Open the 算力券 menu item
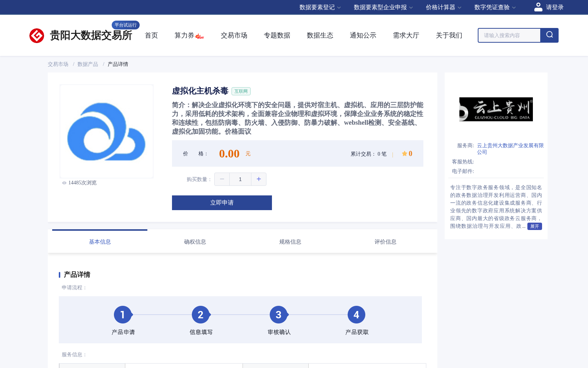This screenshot has width=588, height=368. point(184,35)
